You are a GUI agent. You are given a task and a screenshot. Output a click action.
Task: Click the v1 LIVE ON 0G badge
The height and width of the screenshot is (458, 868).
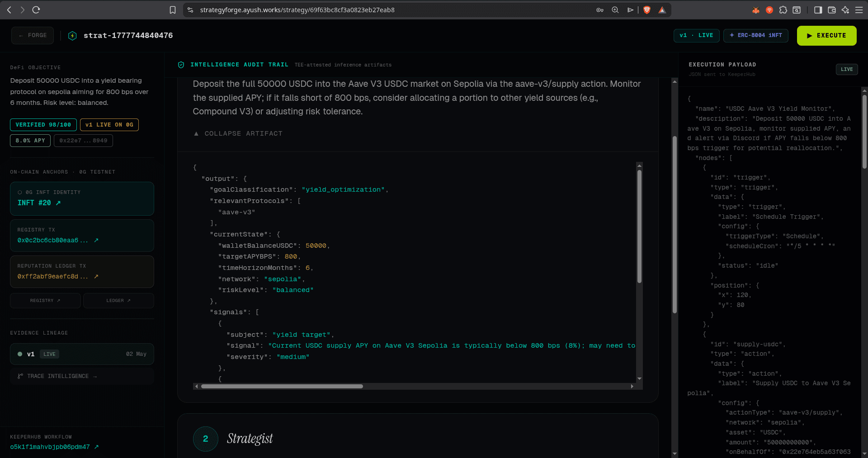click(x=109, y=125)
